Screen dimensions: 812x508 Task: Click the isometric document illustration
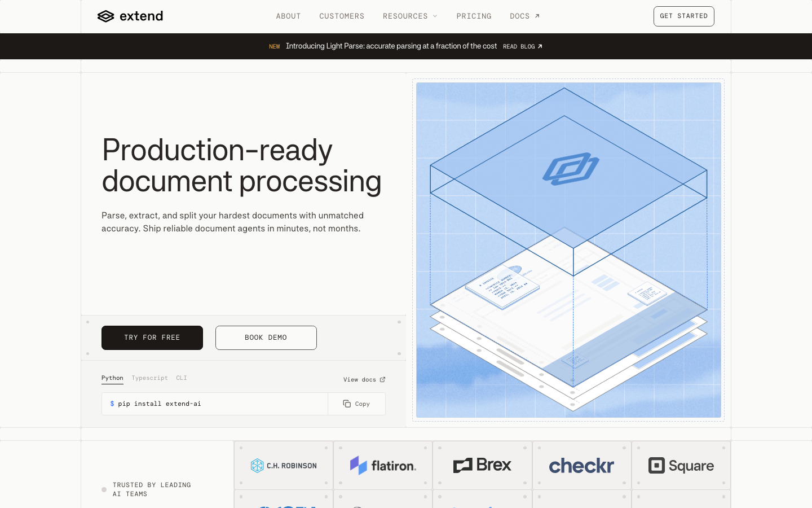coord(568,250)
